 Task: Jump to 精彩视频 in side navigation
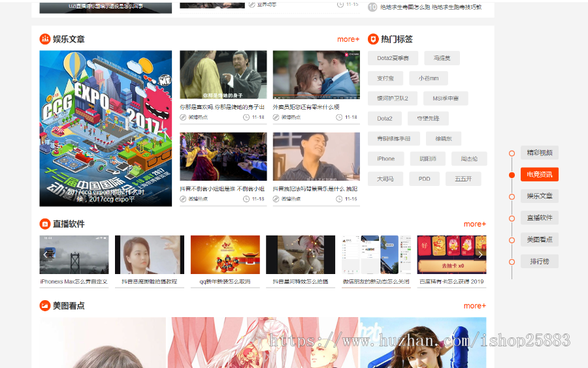(539, 153)
